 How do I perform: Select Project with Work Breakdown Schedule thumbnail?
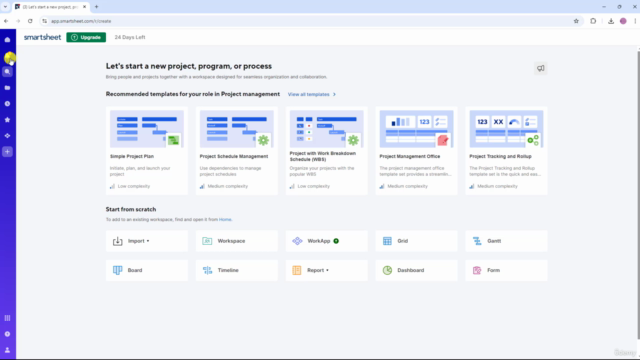pyautogui.click(x=327, y=129)
